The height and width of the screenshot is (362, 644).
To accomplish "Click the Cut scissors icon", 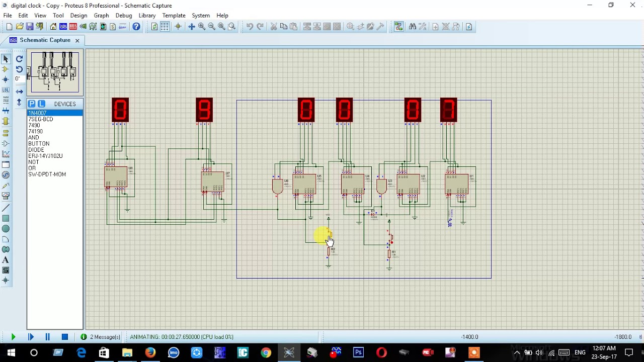I will point(274,27).
